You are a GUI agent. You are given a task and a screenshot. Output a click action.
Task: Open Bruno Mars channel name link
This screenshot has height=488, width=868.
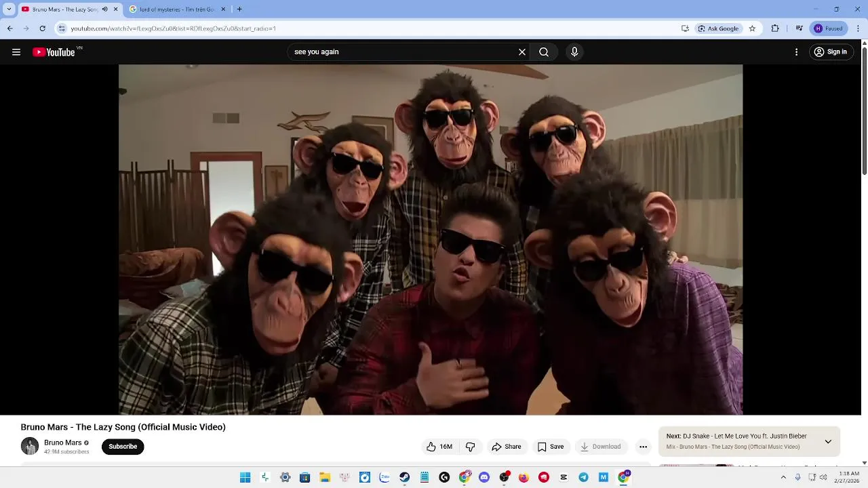(x=62, y=443)
